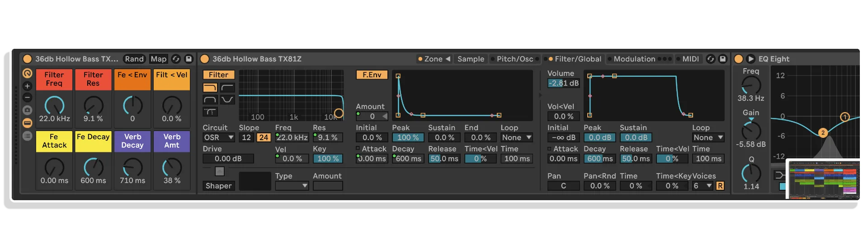Click the EQ Eight Gain knob

point(751,131)
